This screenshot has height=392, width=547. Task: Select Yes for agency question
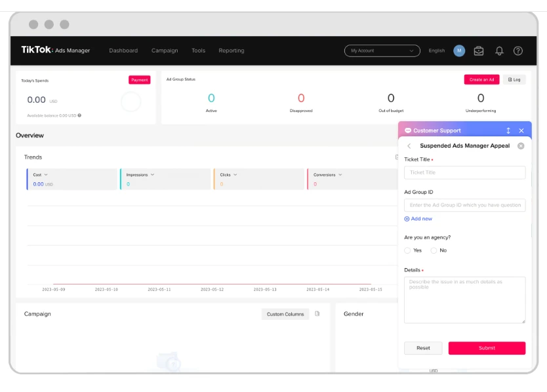[x=407, y=250]
